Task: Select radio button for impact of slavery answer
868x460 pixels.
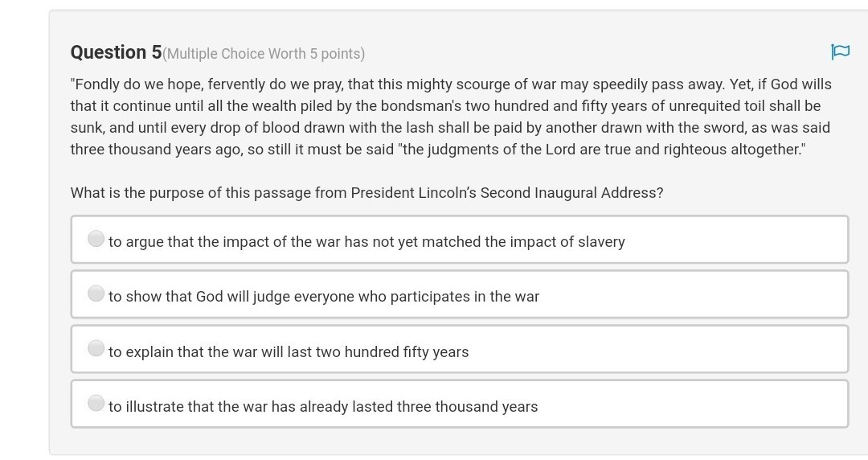Action: pos(96,239)
